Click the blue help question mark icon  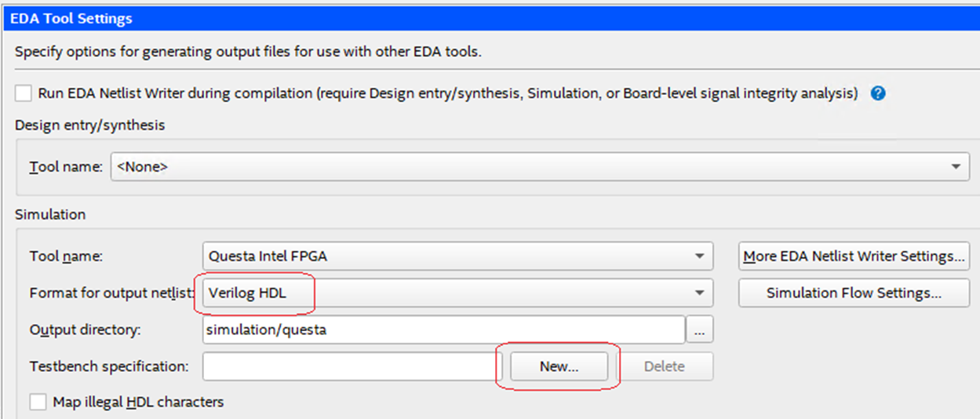click(x=878, y=93)
